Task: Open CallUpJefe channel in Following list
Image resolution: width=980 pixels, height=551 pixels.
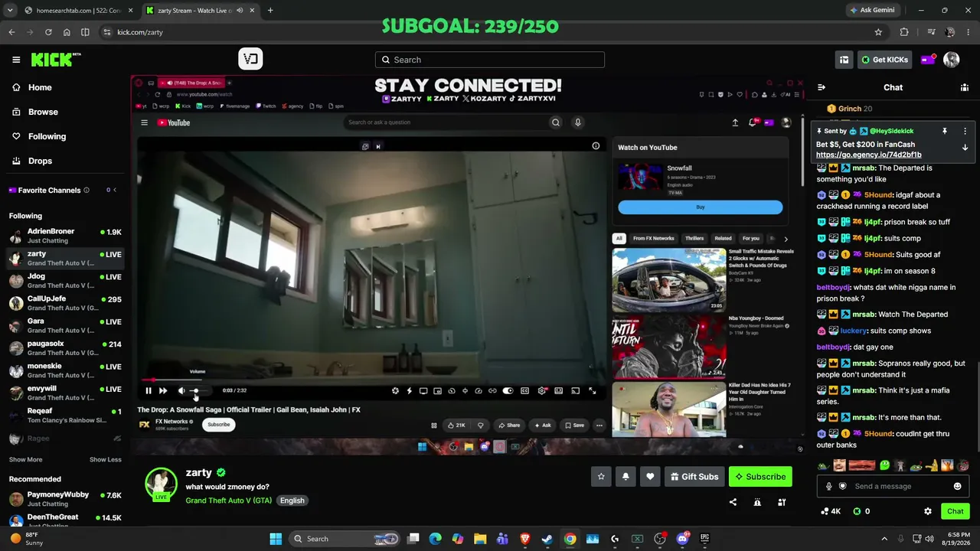Action: (65, 303)
